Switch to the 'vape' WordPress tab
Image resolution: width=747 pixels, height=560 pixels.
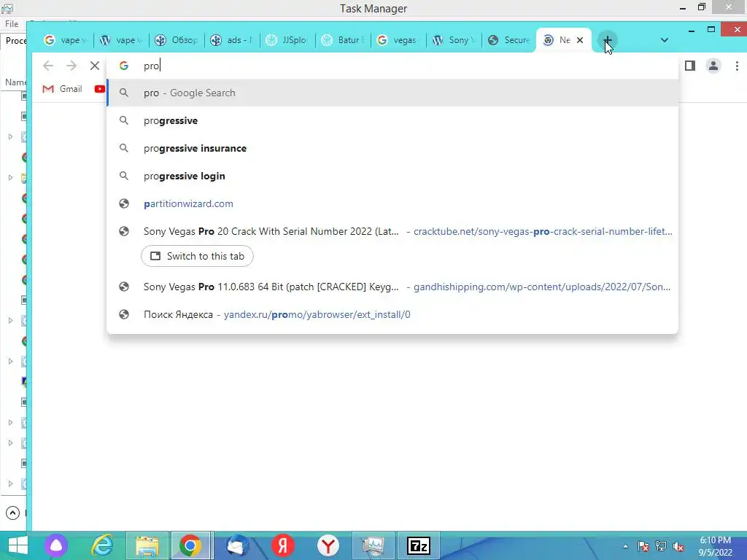[122, 41]
